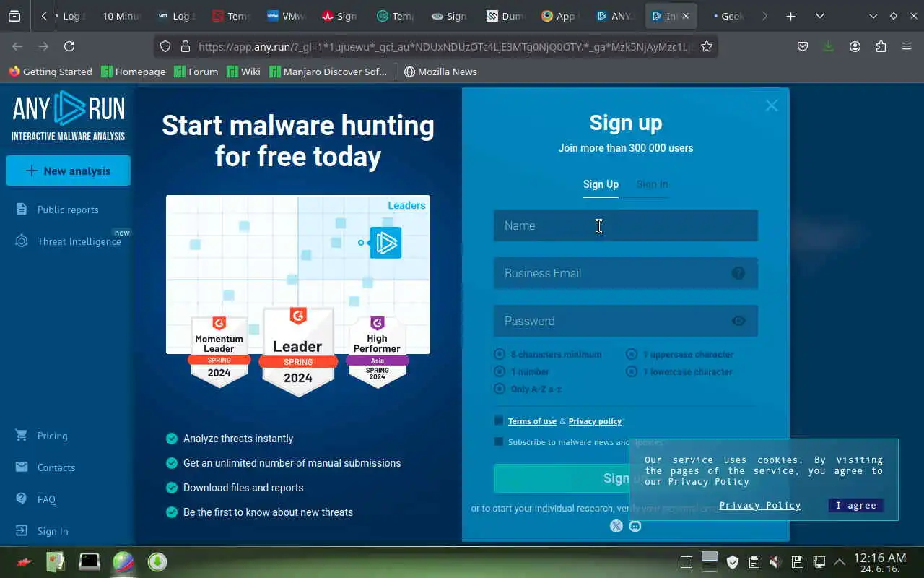
Task: Expand system tray hidden icons arrow
Action: point(840,561)
